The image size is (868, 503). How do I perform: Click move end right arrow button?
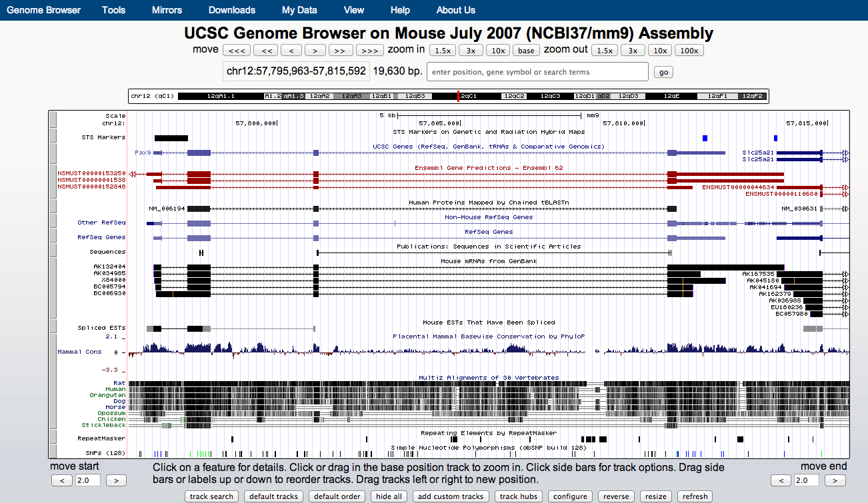click(x=835, y=480)
